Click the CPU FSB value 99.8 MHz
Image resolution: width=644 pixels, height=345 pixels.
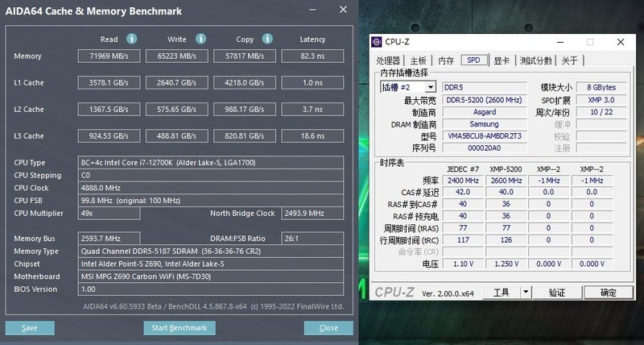[211, 201]
